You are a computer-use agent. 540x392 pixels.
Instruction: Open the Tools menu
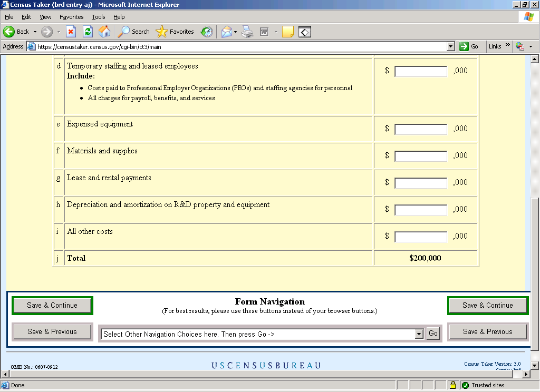point(99,17)
